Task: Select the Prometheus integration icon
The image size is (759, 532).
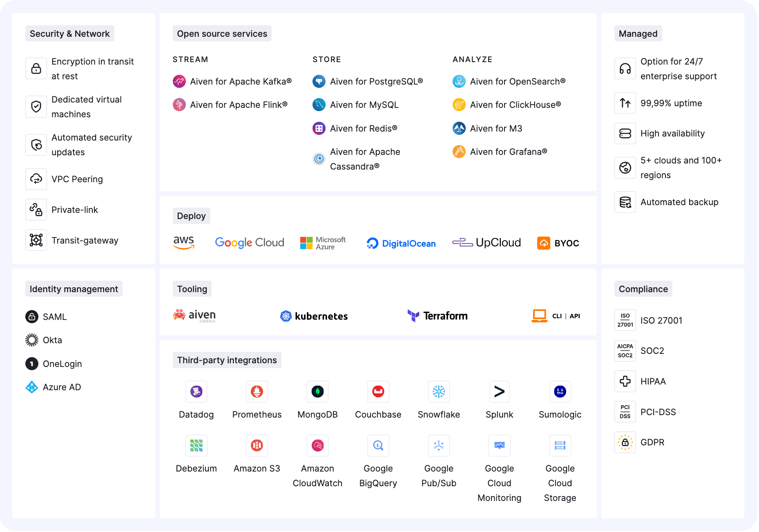Action: (x=257, y=391)
